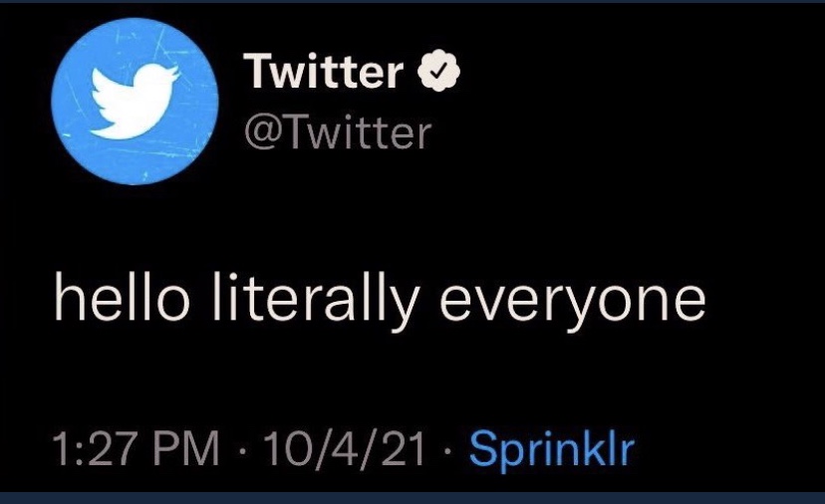The image size is (825, 504).
Task: Click the checkmark inside the verified badge
Action: (439, 71)
